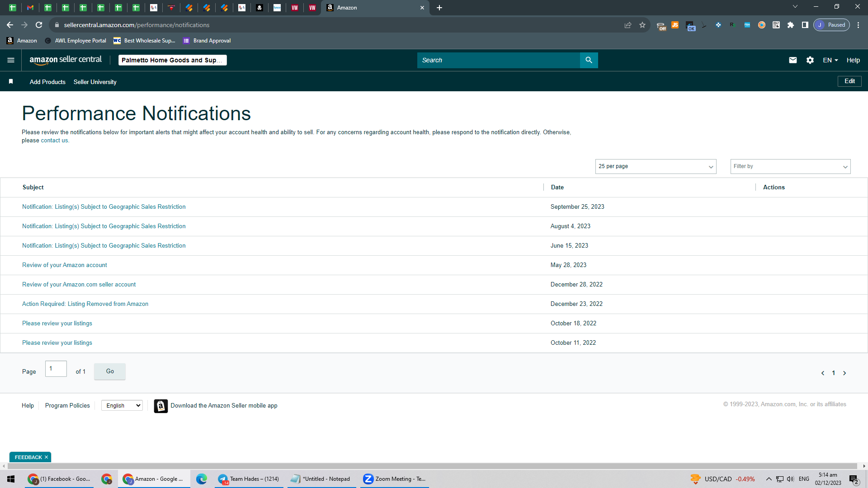Click the taskbar volume icon

pos(790,479)
